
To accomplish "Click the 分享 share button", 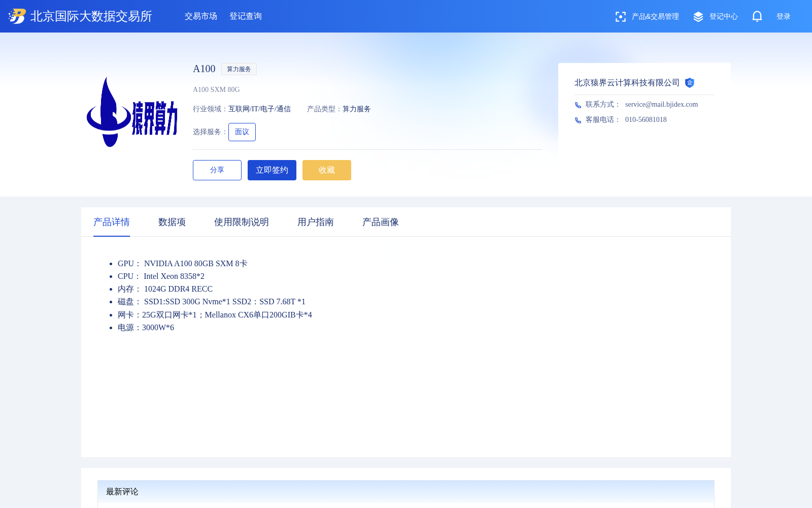I will coord(217,170).
